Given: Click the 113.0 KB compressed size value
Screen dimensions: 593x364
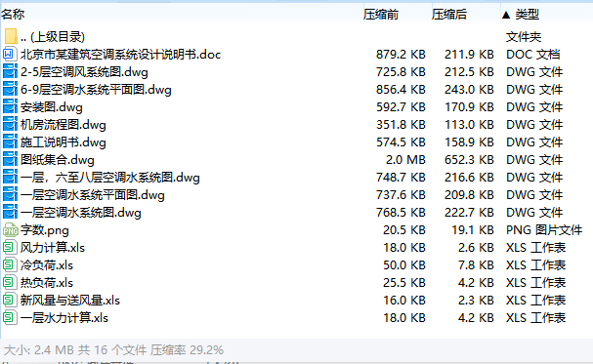Looking at the screenshot, I should click(469, 125).
